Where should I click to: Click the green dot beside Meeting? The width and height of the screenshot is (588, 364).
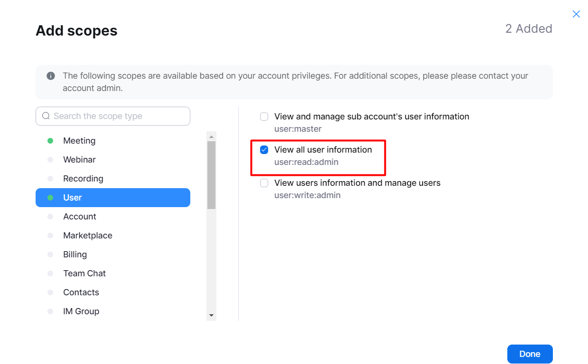click(50, 141)
